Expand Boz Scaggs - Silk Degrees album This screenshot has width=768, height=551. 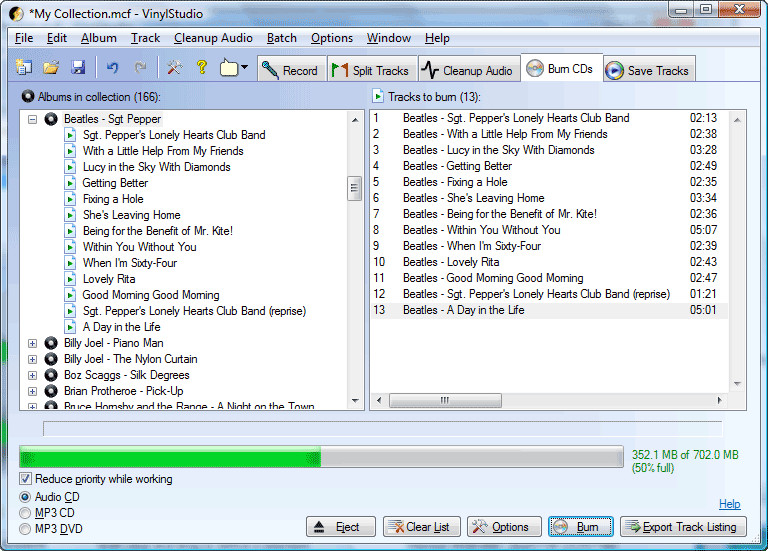tap(32, 376)
